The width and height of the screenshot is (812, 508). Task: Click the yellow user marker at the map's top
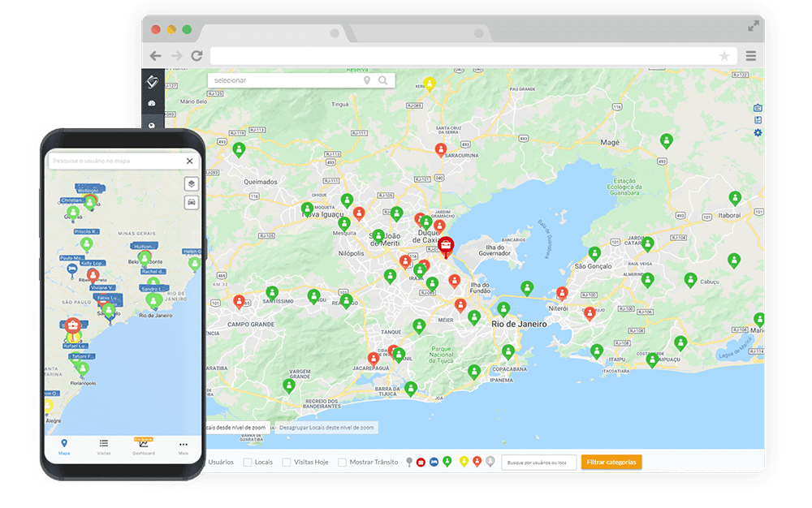[430, 84]
